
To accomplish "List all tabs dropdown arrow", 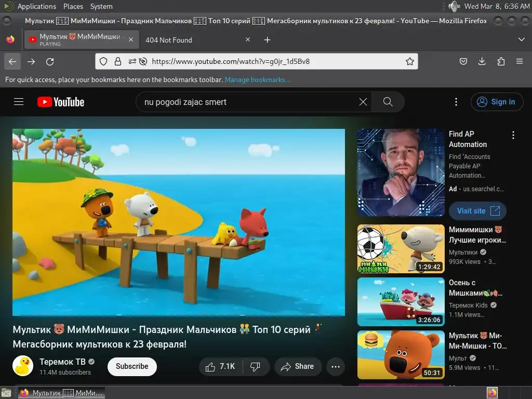I will tap(522, 39).
